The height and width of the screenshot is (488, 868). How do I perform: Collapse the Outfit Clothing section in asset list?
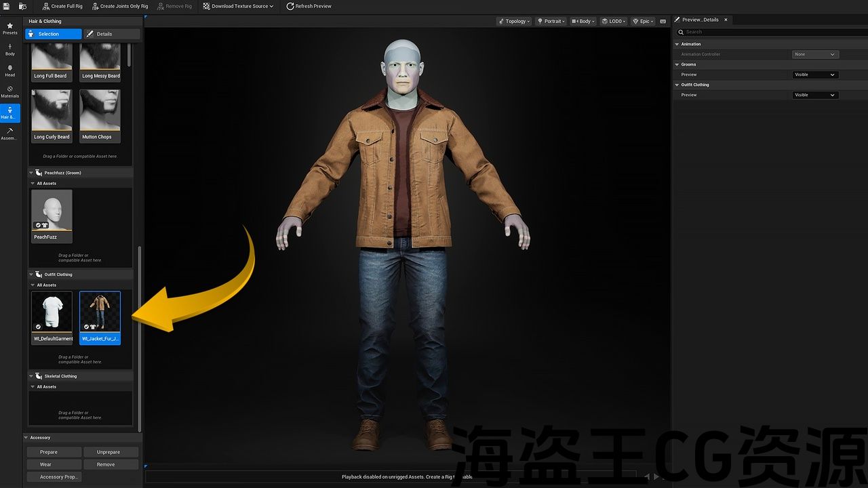click(x=31, y=274)
